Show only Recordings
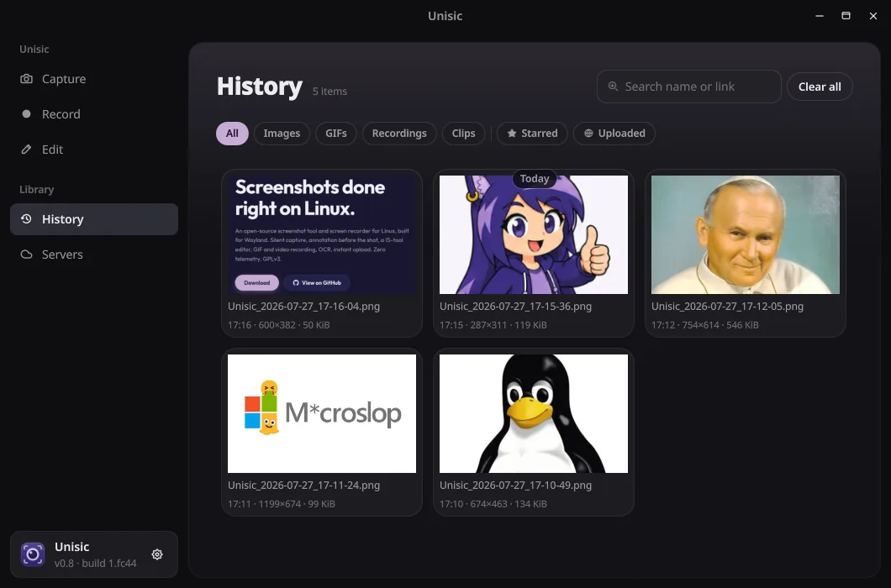The height and width of the screenshot is (588, 891). [x=399, y=134]
